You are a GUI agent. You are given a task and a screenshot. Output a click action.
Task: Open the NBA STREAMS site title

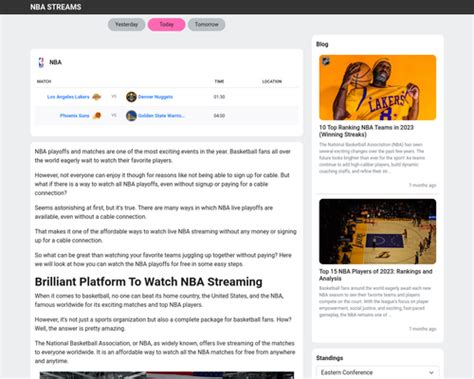click(x=56, y=7)
